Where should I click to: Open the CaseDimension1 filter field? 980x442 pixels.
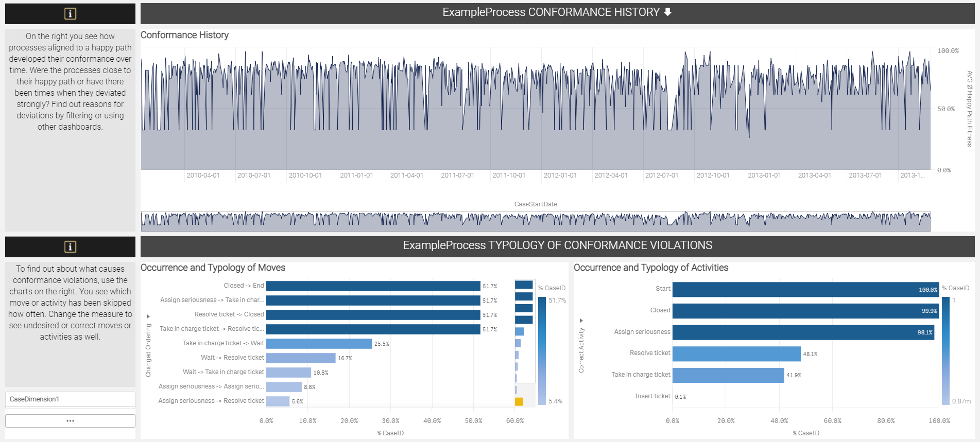70,399
